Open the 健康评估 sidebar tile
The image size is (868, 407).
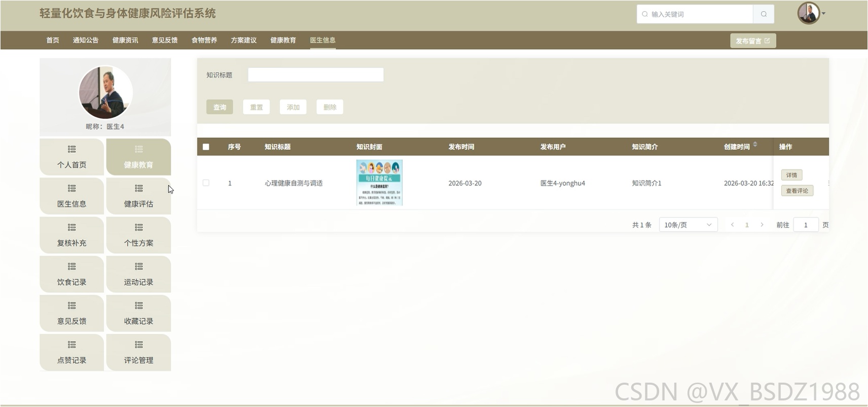(138, 196)
